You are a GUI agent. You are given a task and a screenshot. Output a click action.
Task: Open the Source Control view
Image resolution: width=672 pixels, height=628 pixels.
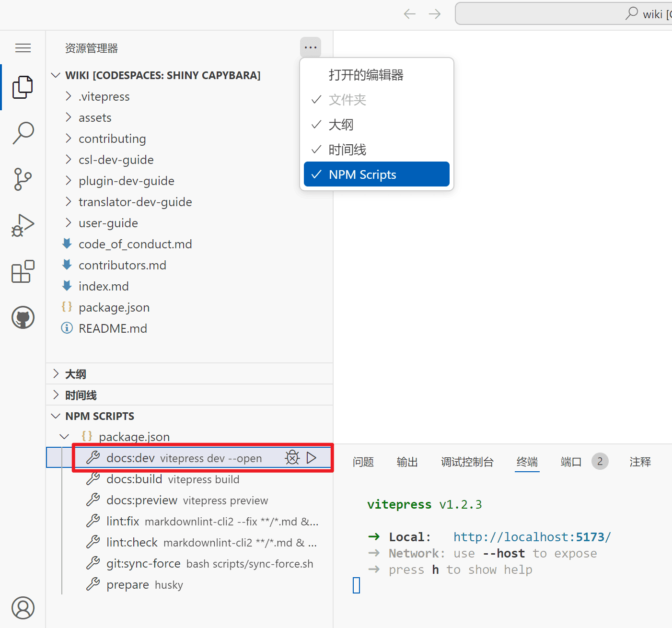pyautogui.click(x=23, y=179)
